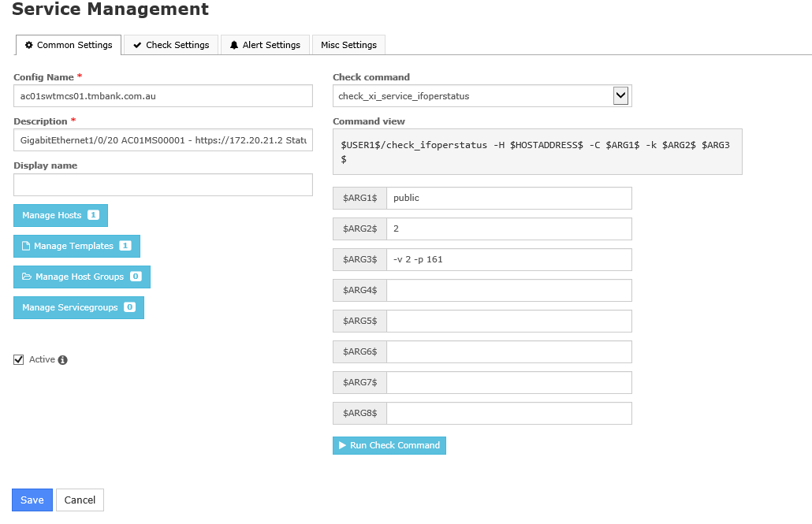Click the Manage Hosts button
812x524 pixels.
pyautogui.click(x=60, y=215)
